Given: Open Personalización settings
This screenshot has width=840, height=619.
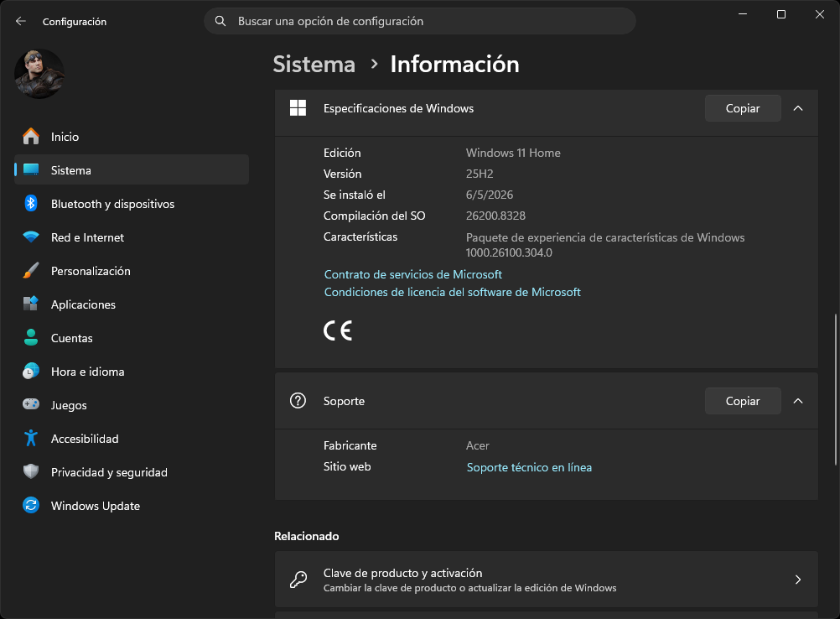Looking at the screenshot, I should [132, 271].
